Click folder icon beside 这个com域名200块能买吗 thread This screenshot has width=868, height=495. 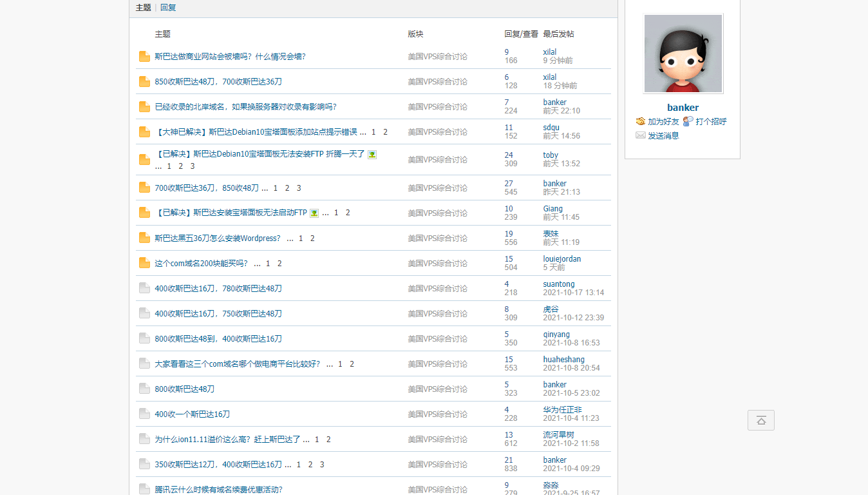(144, 264)
